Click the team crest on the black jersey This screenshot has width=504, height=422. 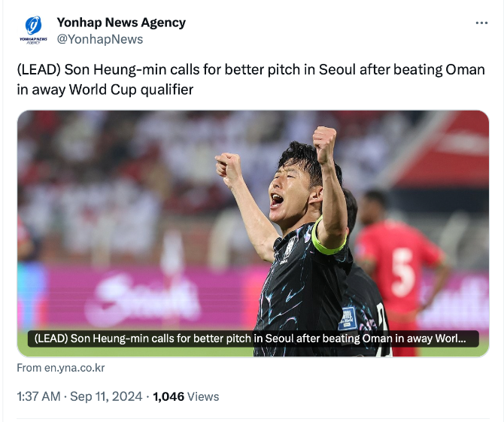pos(290,247)
